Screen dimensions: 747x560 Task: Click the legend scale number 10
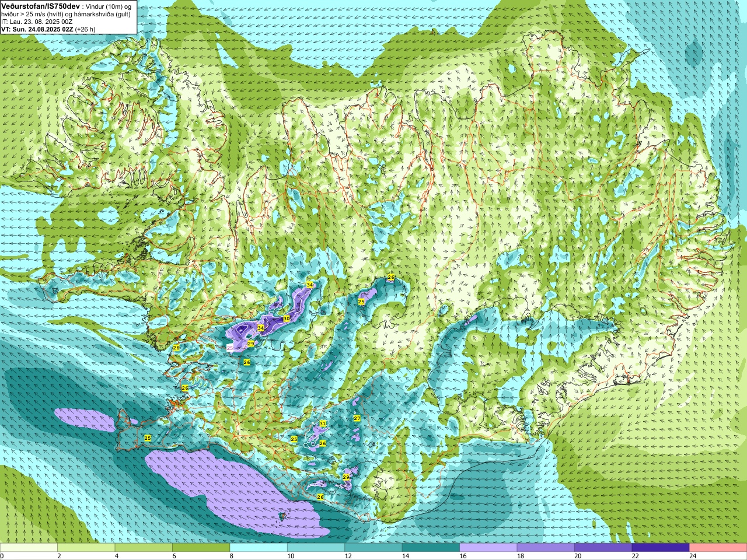[x=290, y=556]
